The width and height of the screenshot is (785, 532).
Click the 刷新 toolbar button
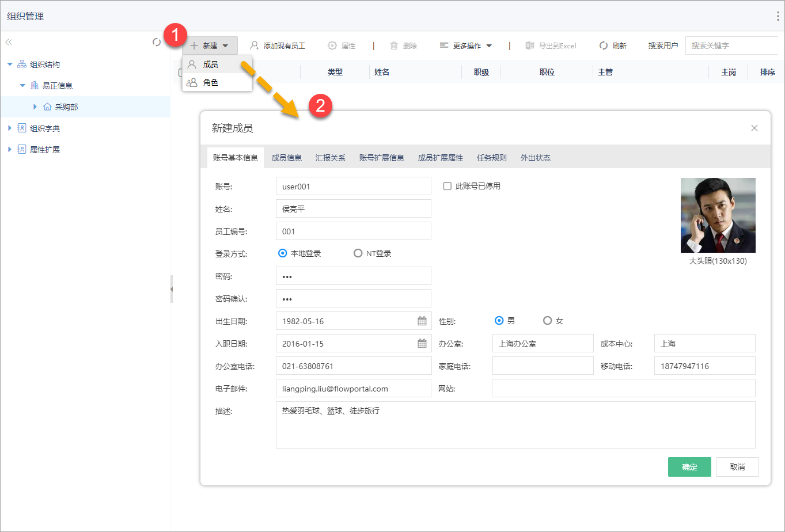[613, 45]
